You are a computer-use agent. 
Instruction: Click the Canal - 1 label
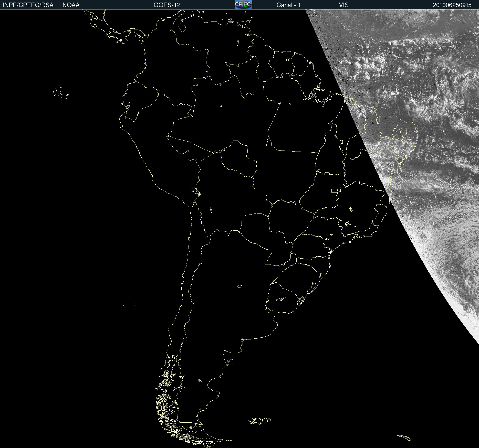tap(289, 5)
